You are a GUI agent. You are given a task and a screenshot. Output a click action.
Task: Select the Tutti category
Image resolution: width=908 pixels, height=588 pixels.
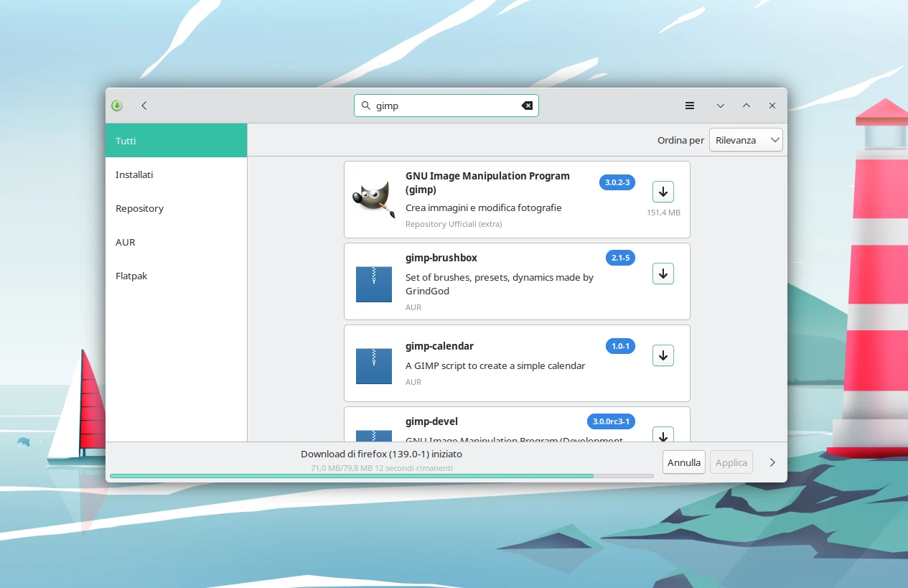[x=176, y=141]
